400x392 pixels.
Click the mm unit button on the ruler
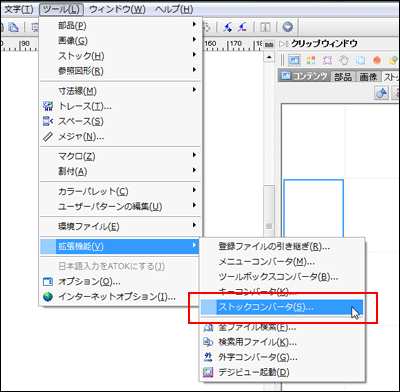(x=269, y=44)
